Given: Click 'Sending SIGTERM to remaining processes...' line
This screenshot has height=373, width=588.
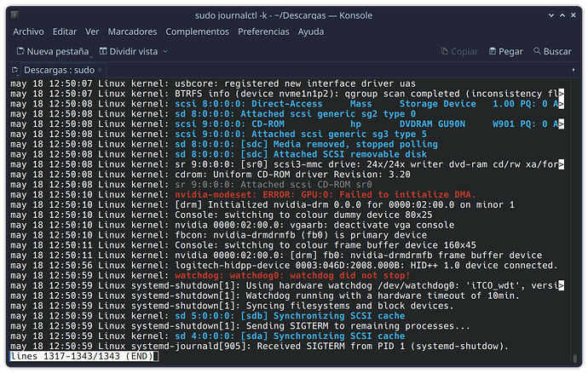Looking at the screenshot, I should coord(240,326).
